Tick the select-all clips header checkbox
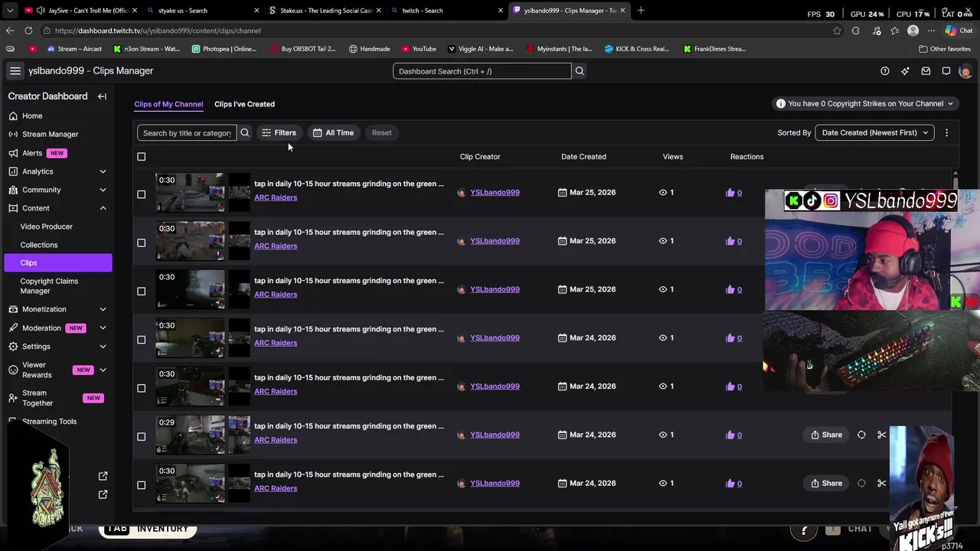The height and width of the screenshot is (551, 980). 141,157
